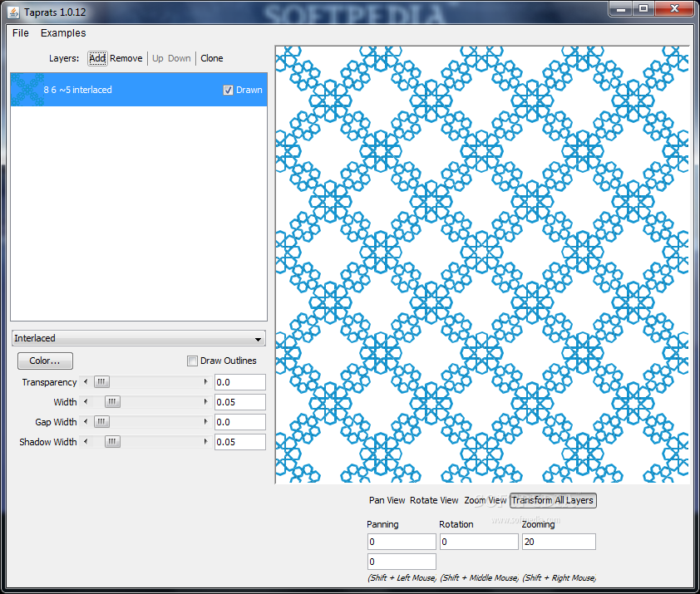700x594 pixels.
Task: Open the Color... chooser
Action: [45, 361]
